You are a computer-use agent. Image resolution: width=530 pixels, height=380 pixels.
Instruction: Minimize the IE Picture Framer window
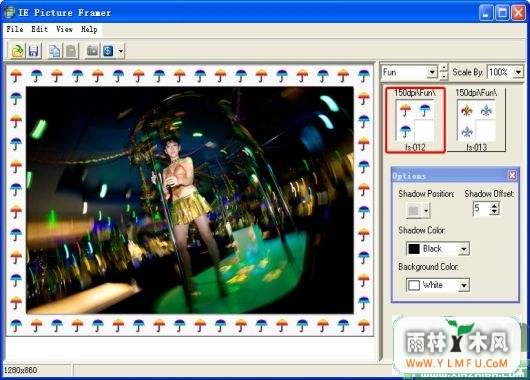click(486, 13)
